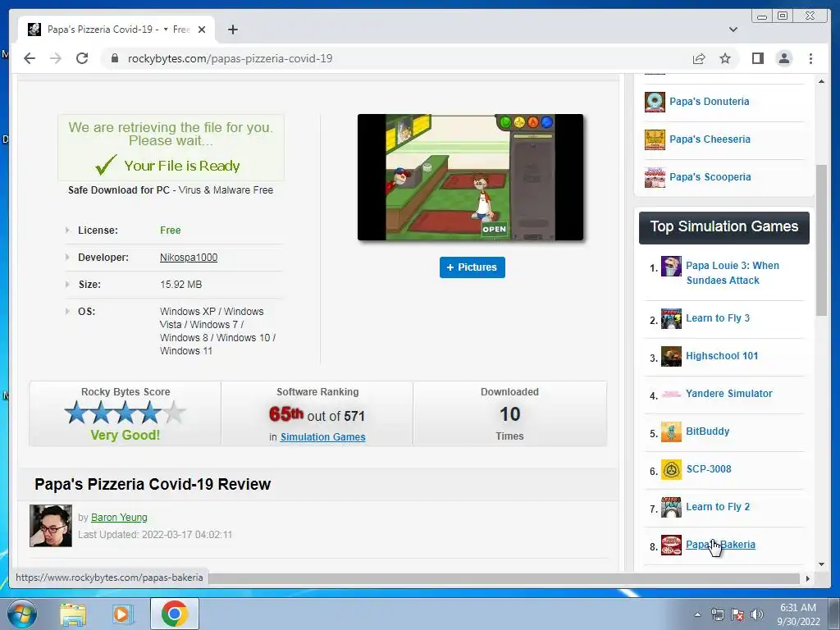This screenshot has width=840, height=630.
Task: Click the Rocky Bytes Score star rating
Action: click(125, 413)
